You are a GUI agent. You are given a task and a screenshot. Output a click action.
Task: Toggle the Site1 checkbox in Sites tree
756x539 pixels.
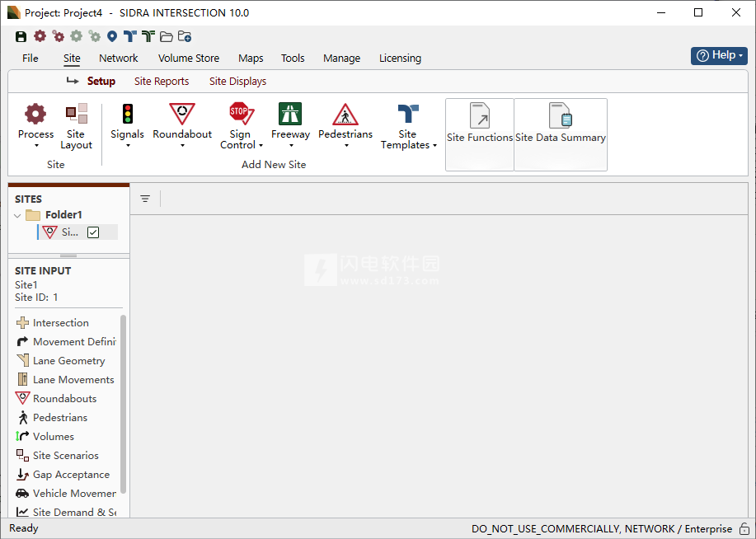93,232
